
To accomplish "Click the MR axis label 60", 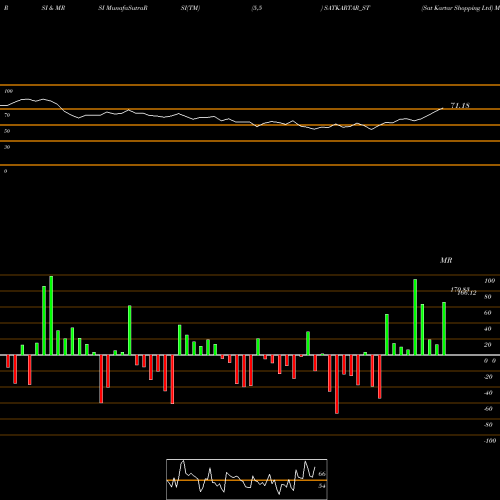I will click(488, 313).
